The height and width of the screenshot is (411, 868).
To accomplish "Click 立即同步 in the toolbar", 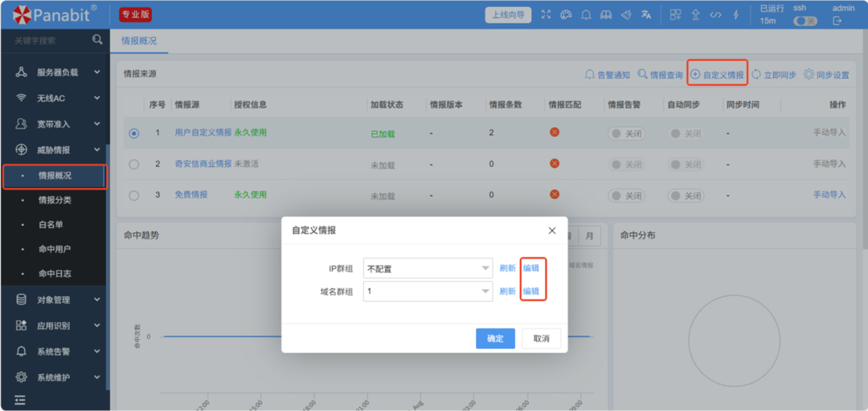I will click(x=774, y=75).
